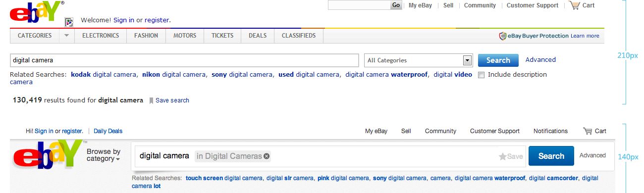Click the eBay Buyer Protection shield icon
The height and width of the screenshot is (193, 644).
[x=502, y=36]
